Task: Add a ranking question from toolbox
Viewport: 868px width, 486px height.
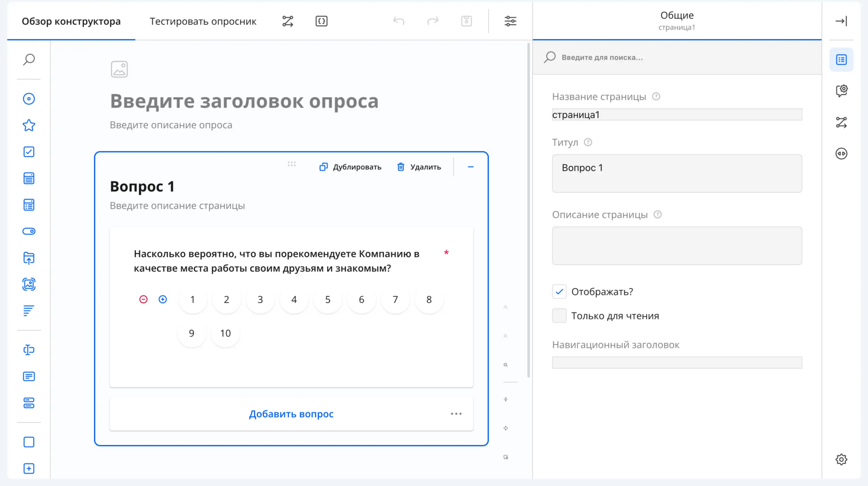Action: (x=29, y=311)
